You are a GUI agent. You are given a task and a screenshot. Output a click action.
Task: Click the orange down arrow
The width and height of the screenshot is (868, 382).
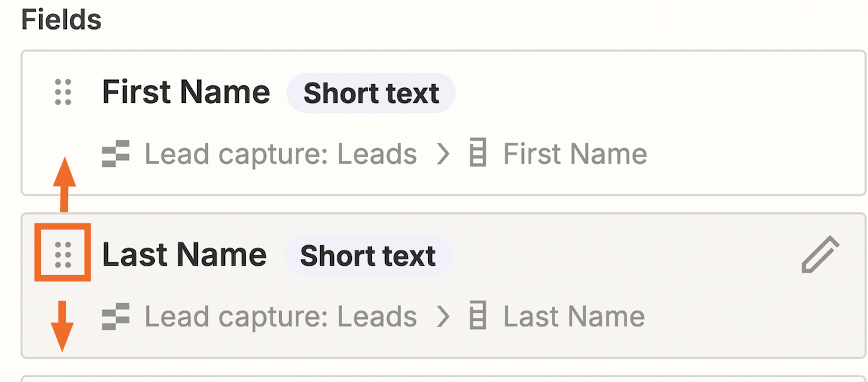pyautogui.click(x=62, y=325)
